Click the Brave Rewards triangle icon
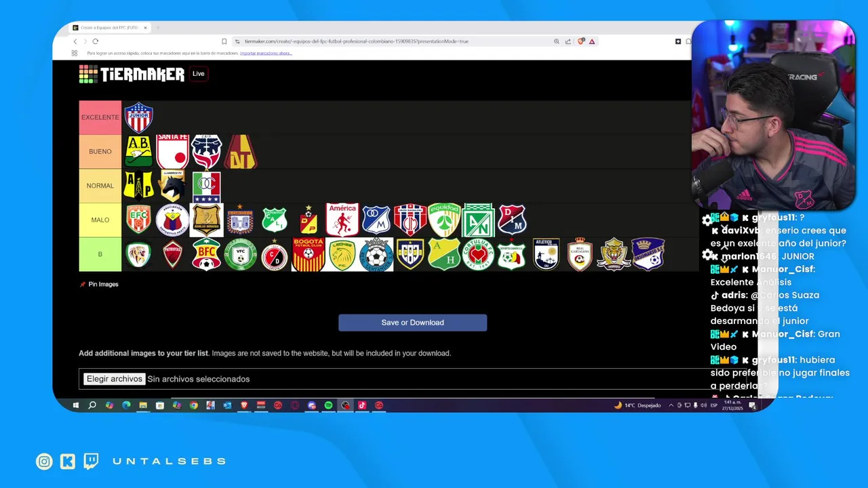The height and width of the screenshot is (488, 868). [x=592, y=41]
